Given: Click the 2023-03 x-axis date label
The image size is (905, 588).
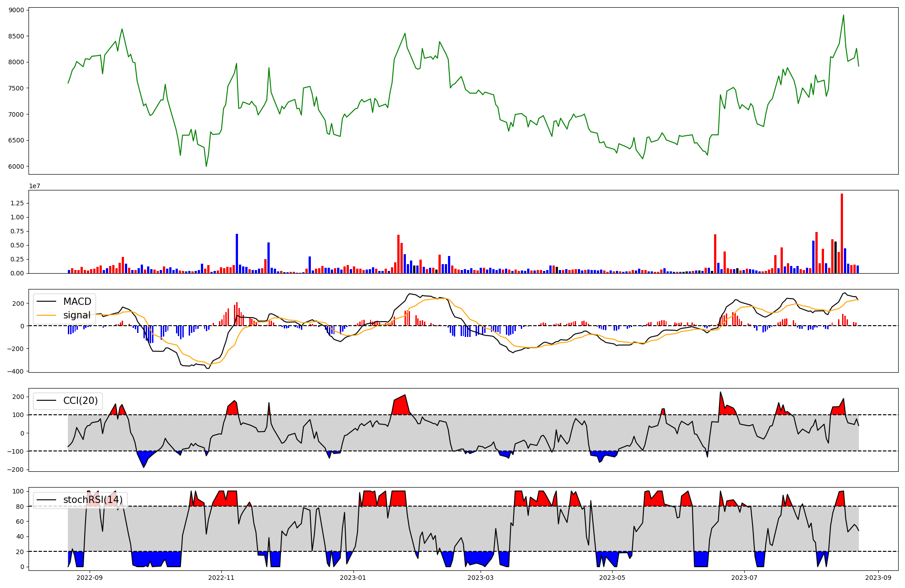Looking at the screenshot, I should (x=481, y=578).
